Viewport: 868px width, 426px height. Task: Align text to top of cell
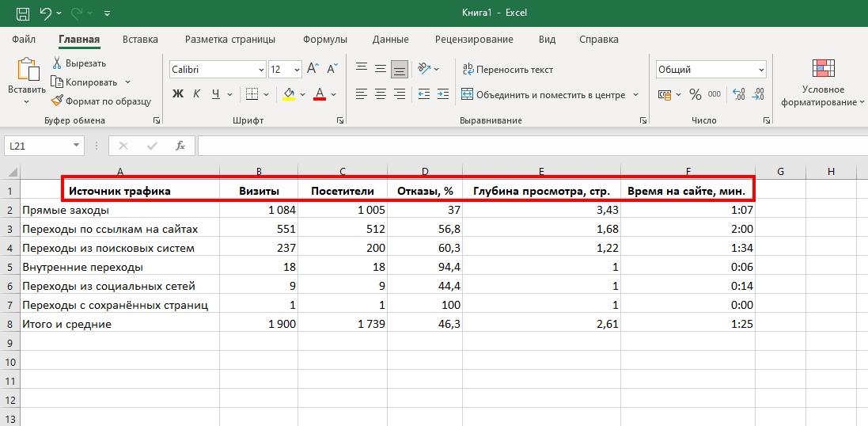362,69
